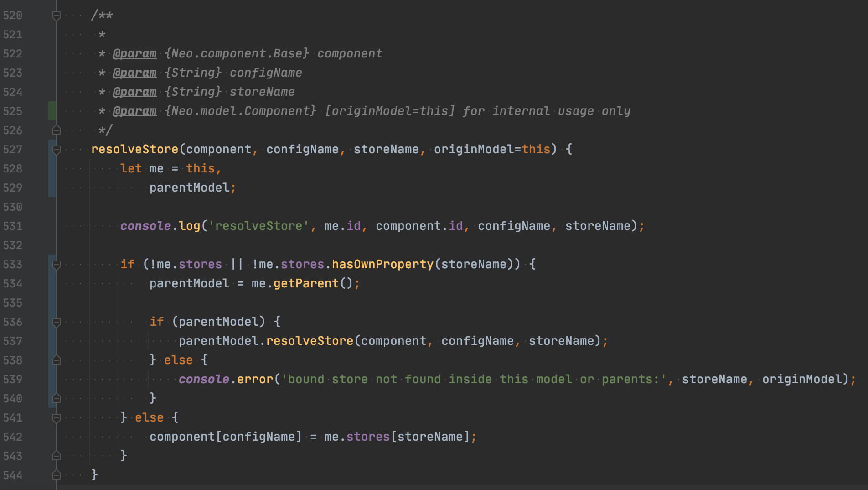The image size is (868, 490).
Task: Fold the if (!me.stores) block at line 533
Action: pos(57,265)
